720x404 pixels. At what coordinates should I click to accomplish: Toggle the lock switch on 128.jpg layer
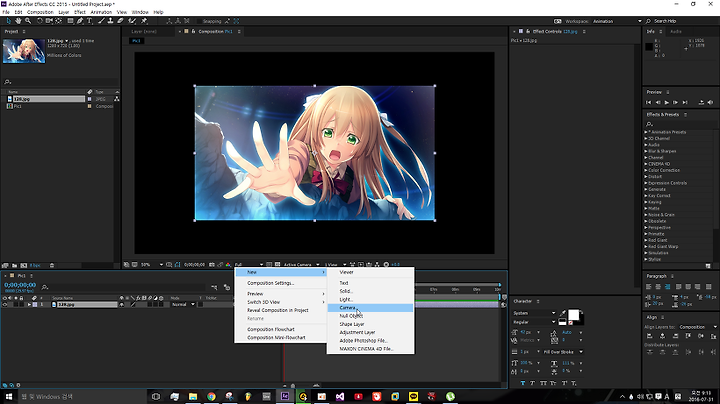click(x=21, y=304)
